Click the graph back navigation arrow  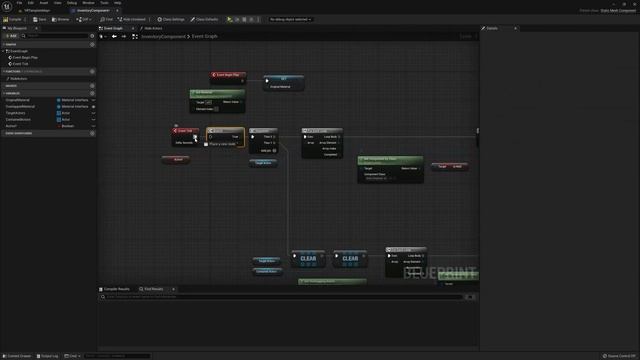114,36
